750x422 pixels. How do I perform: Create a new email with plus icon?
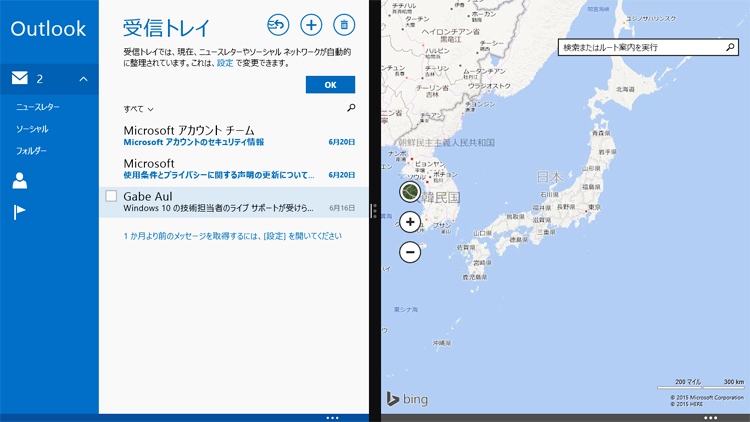(x=311, y=25)
